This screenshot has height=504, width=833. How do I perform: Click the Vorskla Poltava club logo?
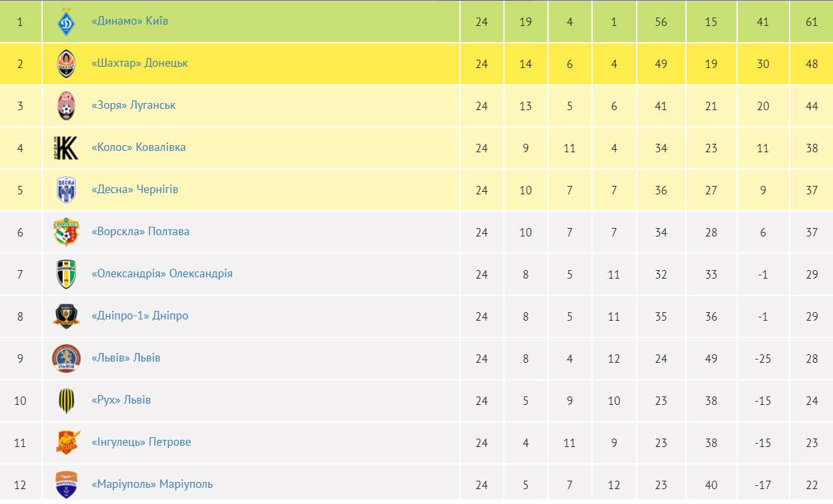(x=66, y=232)
